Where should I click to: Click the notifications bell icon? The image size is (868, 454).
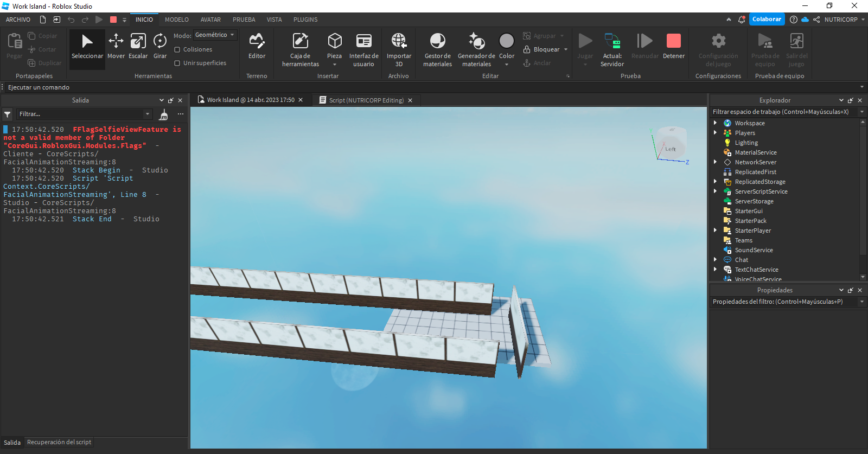[742, 20]
